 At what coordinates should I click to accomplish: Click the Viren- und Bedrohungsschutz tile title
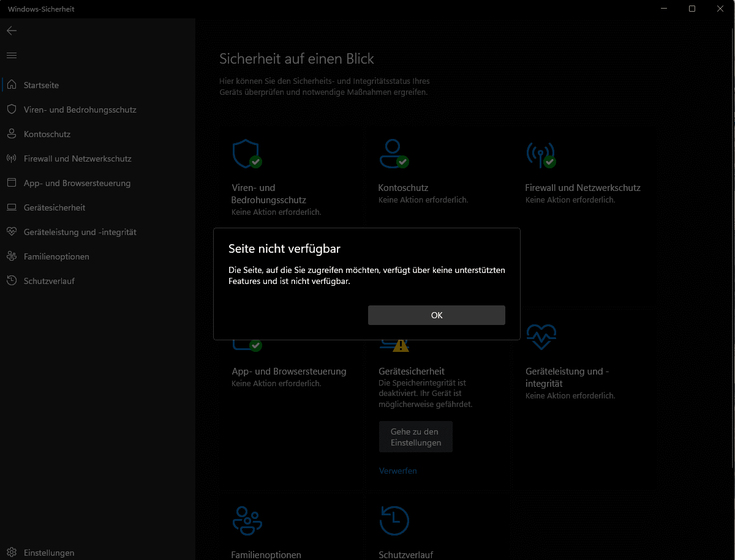tap(269, 193)
